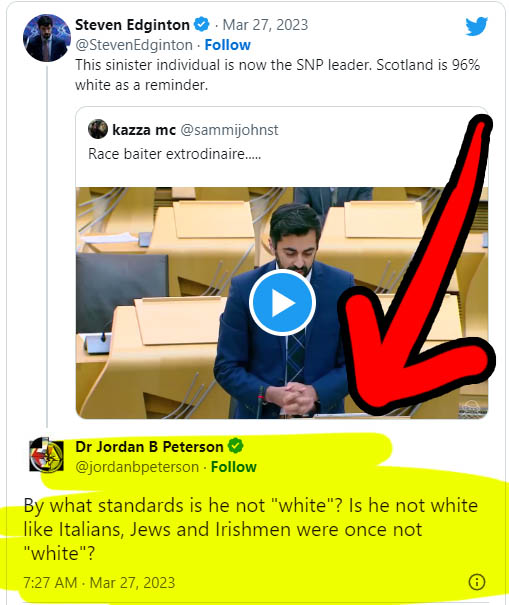Viewport: 509px width, 605px height.
Task: Follow @jordanbpeterson
Action: point(233,467)
